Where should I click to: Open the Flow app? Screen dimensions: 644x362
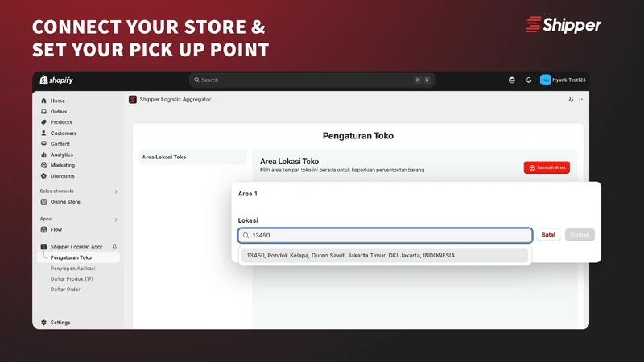56,230
